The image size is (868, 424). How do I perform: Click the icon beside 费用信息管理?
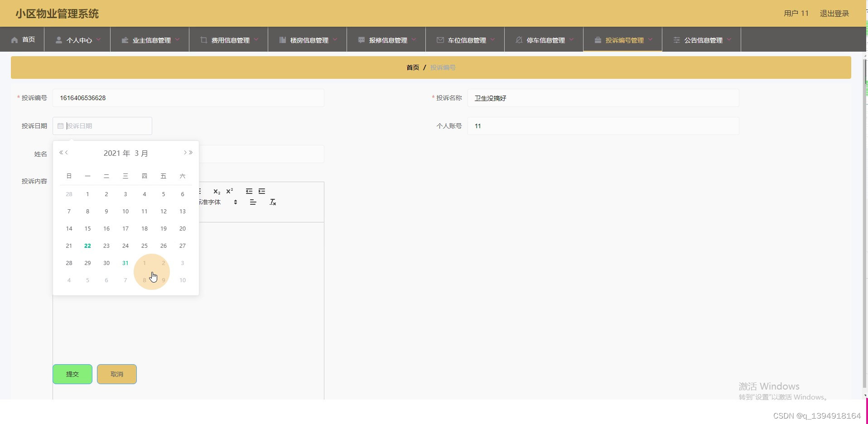[204, 40]
